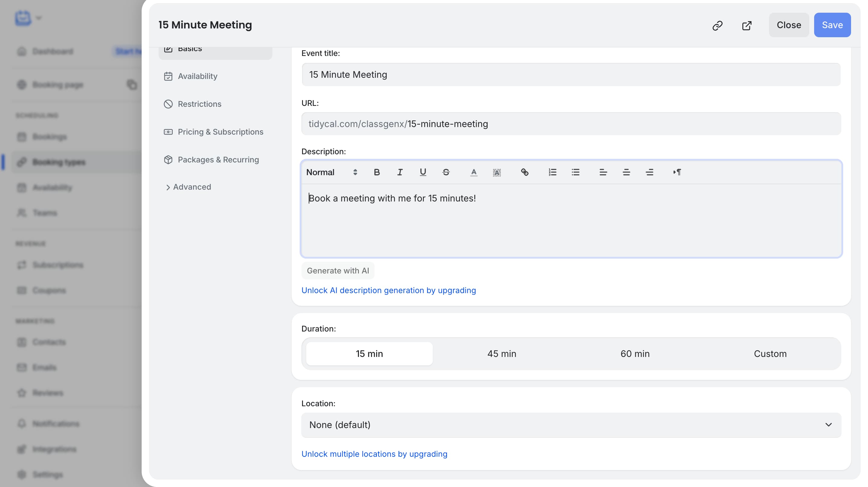Image resolution: width=868 pixels, height=487 pixels.
Task: Click the URL slug input field
Action: click(571, 124)
